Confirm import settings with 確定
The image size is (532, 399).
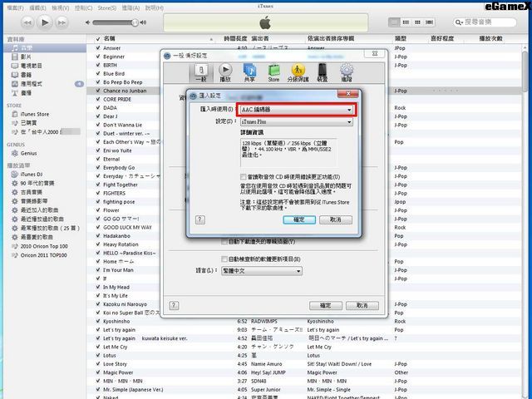[299, 219]
